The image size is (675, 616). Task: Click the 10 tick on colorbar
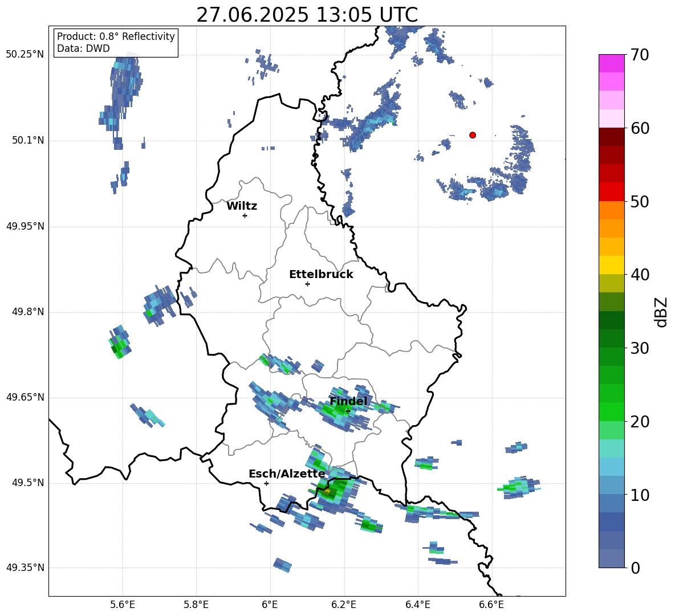coord(640,495)
